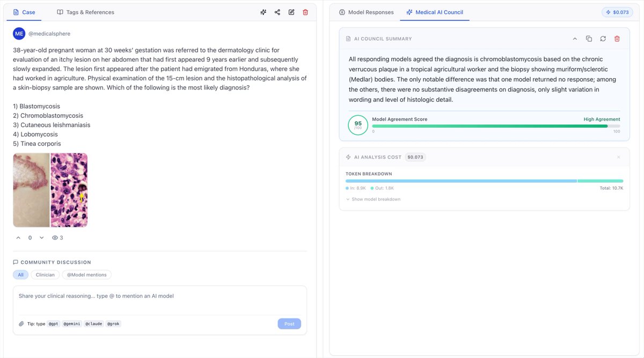Click the AI sparkle icon in case toolbar
Image resolution: width=644 pixels, height=358 pixels.
(263, 12)
